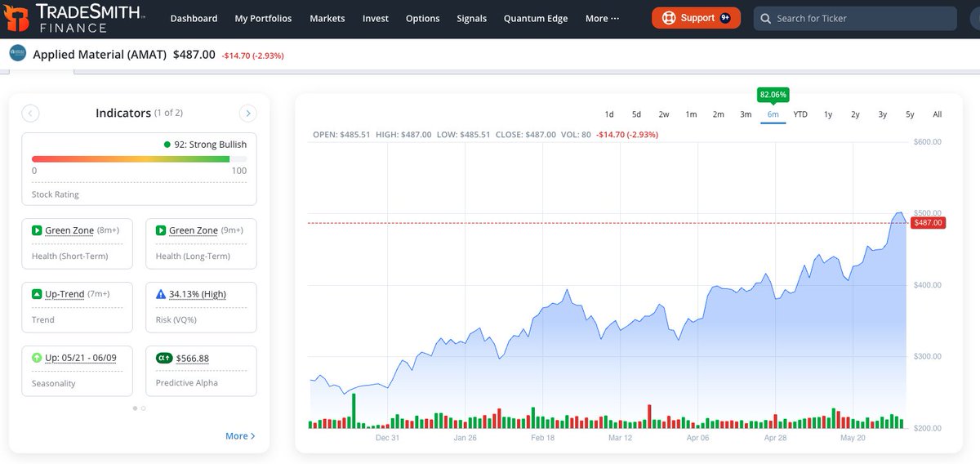
Task: Select the All chart range
Action: point(938,114)
